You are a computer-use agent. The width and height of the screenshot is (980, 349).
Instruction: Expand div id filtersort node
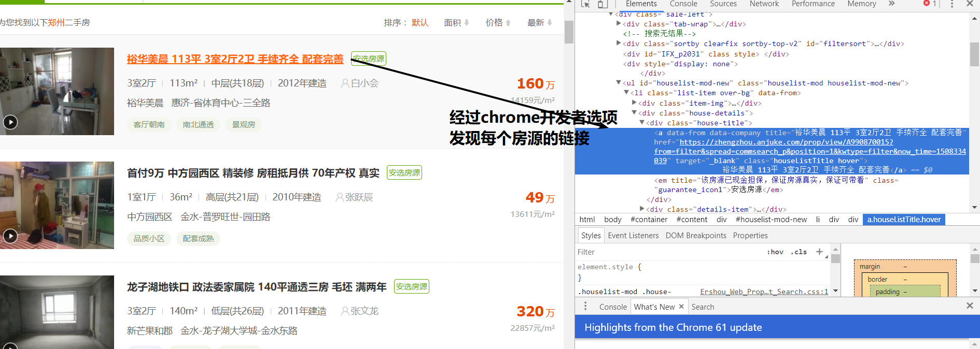pyautogui.click(x=619, y=43)
